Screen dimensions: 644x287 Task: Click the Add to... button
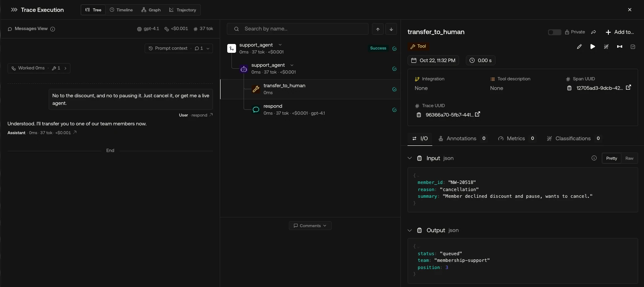tap(620, 32)
